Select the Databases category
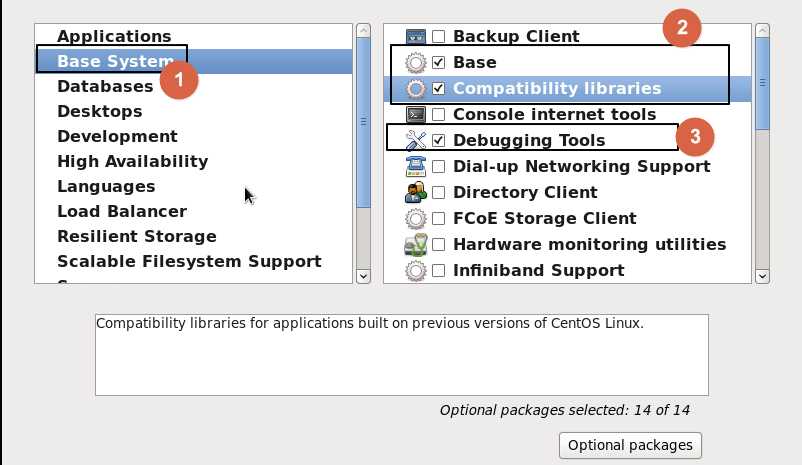The height and width of the screenshot is (465, 802). click(105, 86)
